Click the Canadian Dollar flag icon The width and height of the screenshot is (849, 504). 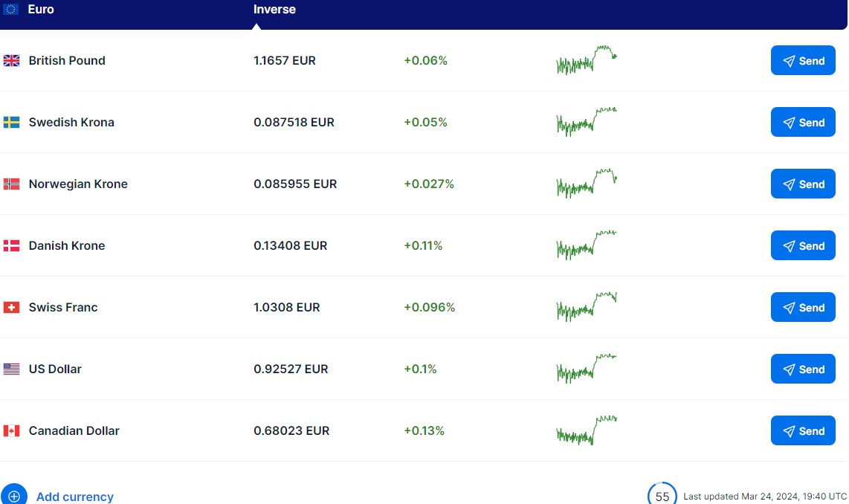(11, 431)
